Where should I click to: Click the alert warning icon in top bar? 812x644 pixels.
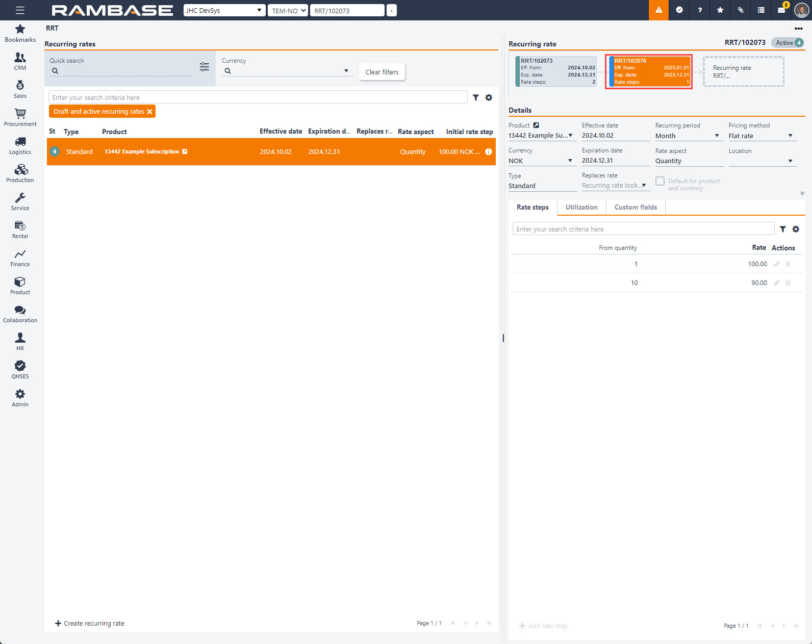(658, 10)
